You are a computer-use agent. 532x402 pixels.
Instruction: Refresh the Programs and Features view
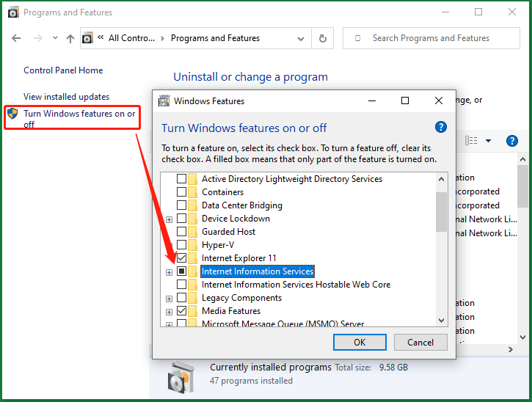coord(323,38)
